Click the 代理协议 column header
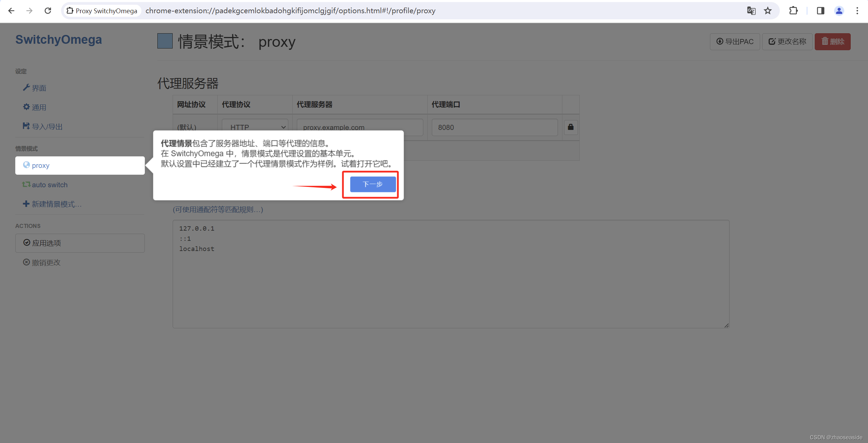Viewport: 868px width, 443px height. 236,104
